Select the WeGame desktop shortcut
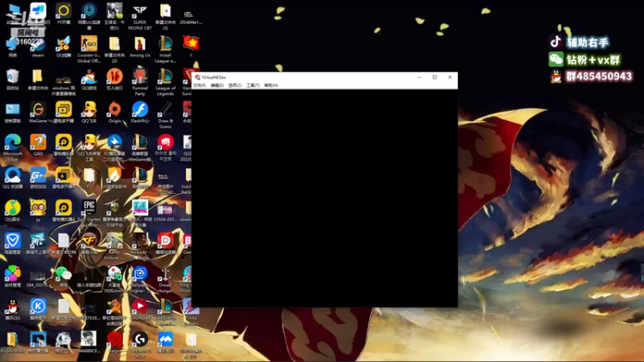 (38, 113)
